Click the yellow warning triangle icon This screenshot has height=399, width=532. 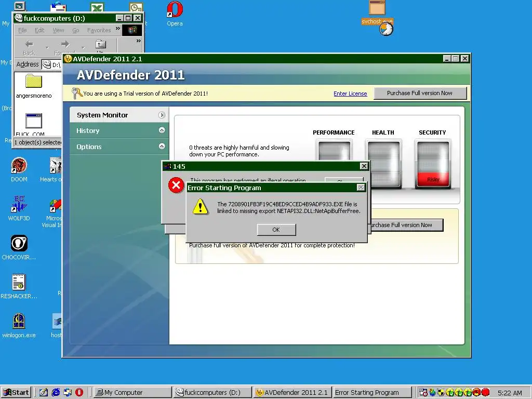pos(201,206)
